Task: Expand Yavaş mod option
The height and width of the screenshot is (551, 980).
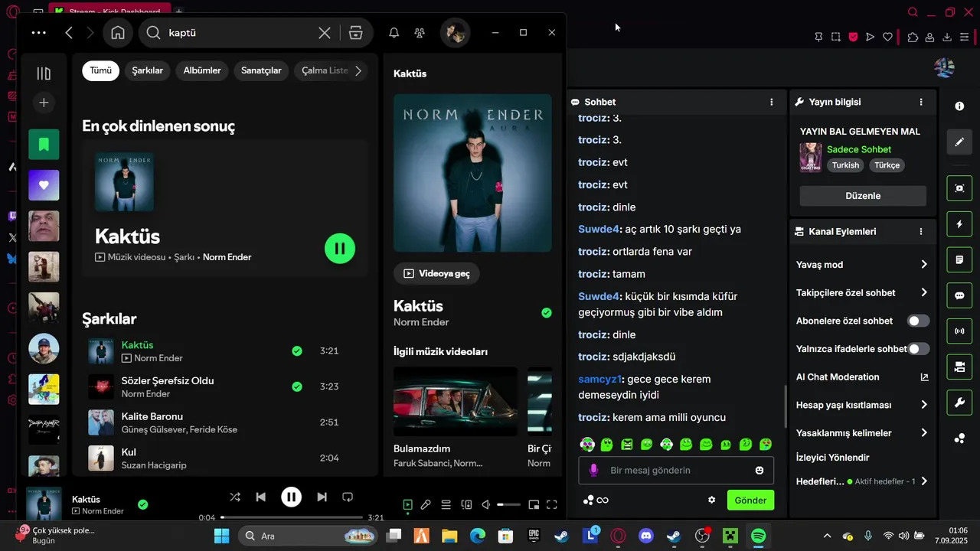Action: (862, 265)
